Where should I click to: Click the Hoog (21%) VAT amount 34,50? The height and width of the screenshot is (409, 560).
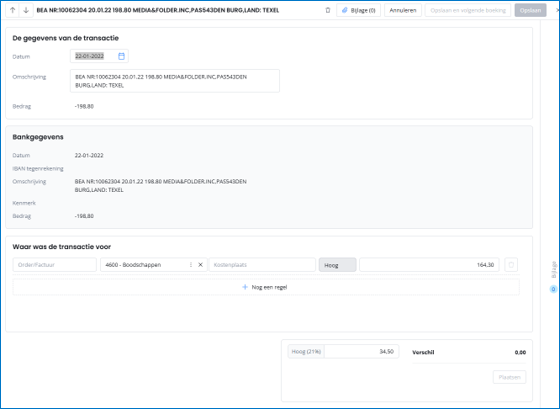tap(361, 351)
